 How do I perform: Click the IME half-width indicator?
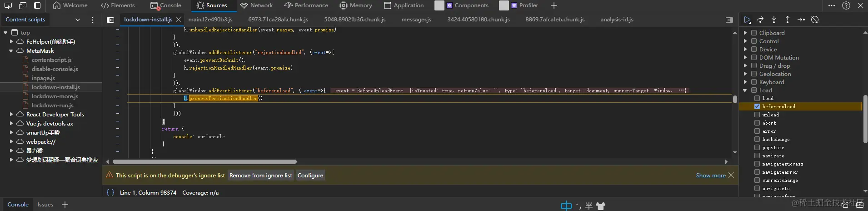[x=589, y=206]
